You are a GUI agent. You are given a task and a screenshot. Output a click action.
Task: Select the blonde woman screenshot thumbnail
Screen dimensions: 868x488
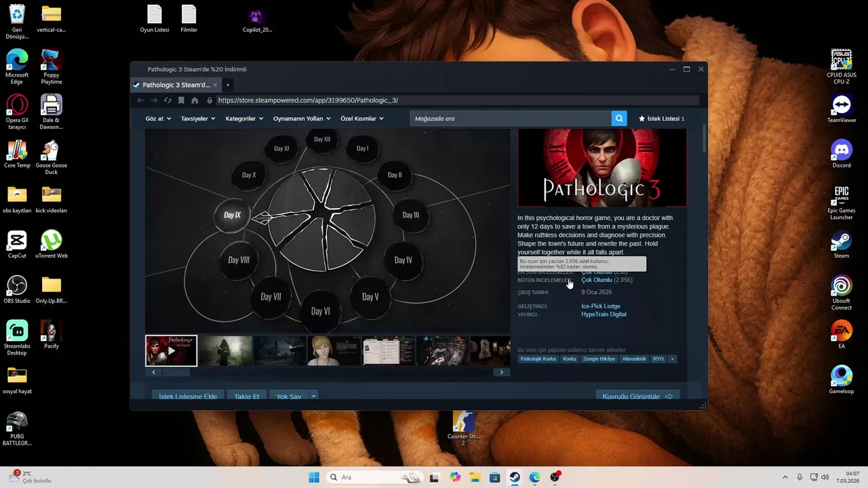click(334, 350)
